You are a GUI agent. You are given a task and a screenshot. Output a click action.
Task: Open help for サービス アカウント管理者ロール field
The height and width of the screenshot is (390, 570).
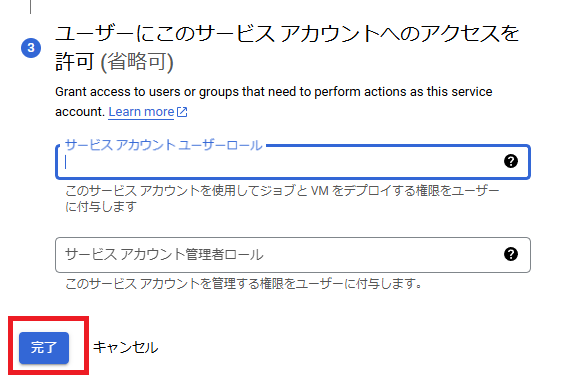click(511, 254)
